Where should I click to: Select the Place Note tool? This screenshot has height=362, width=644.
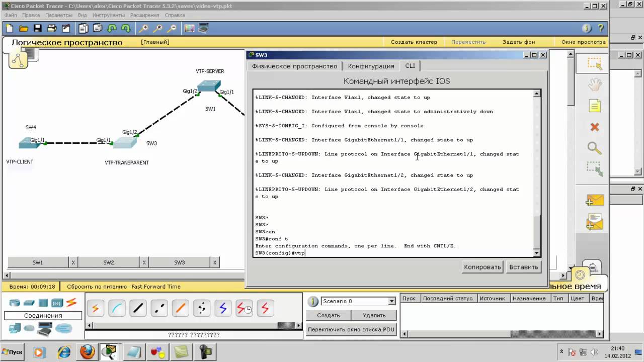point(595,106)
